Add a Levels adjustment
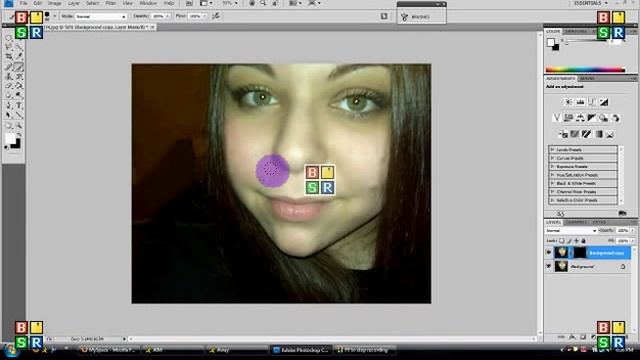This screenshot has width=640, height=360. coord(580,102)
